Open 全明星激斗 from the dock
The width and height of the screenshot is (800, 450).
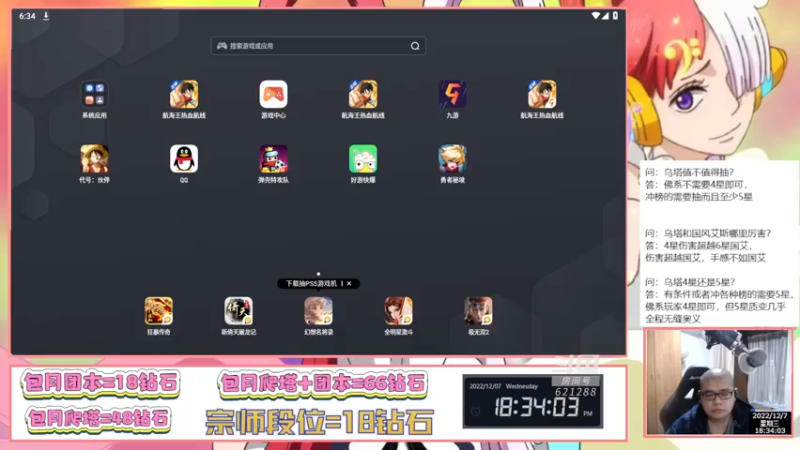point(398,311)
